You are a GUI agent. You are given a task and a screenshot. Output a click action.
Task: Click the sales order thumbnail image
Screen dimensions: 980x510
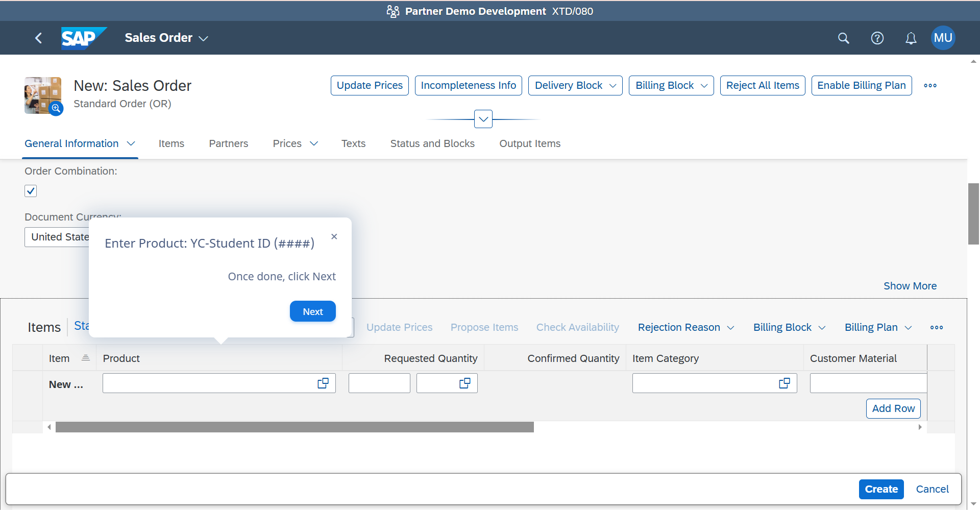43,95
